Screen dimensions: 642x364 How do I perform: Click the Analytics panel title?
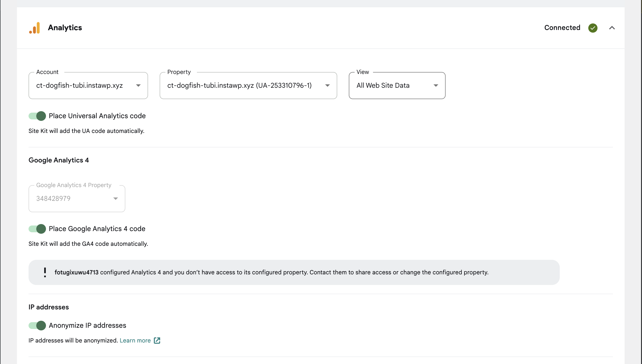[x=65, y=28]
